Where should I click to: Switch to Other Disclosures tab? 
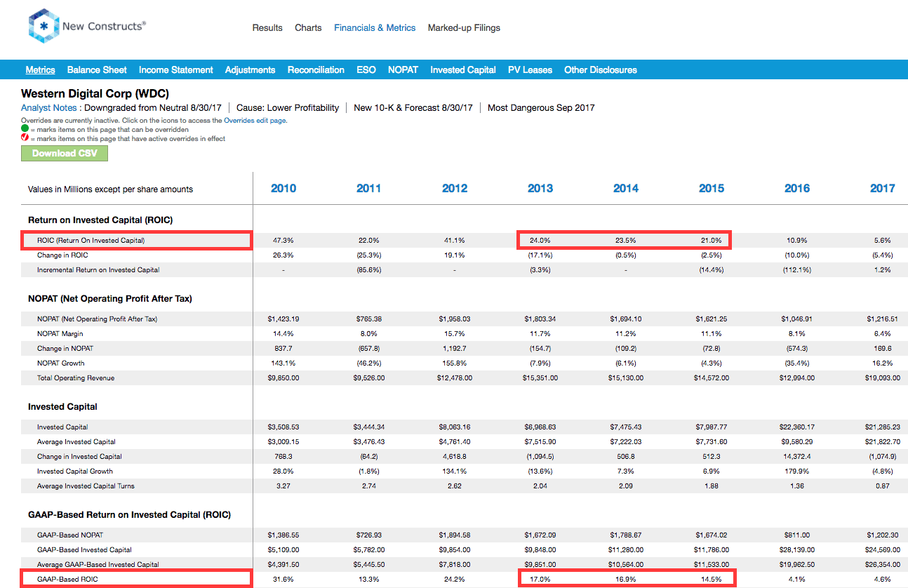[601, 69]
